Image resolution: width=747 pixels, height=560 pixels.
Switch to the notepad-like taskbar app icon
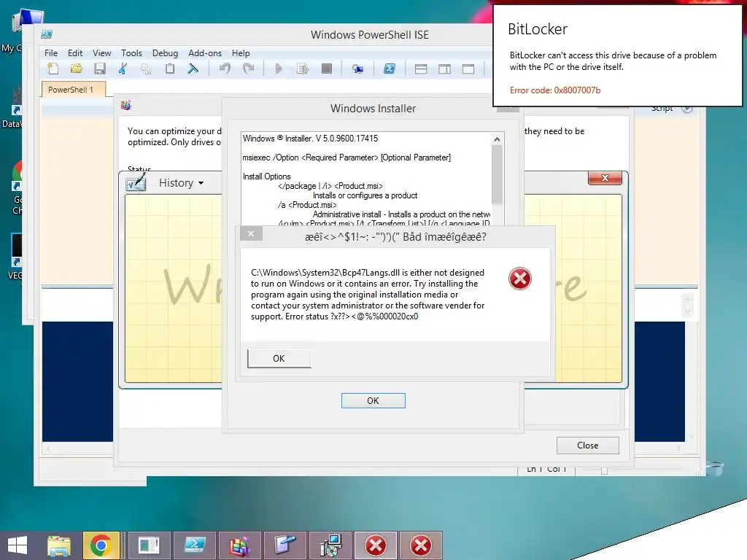149,545
